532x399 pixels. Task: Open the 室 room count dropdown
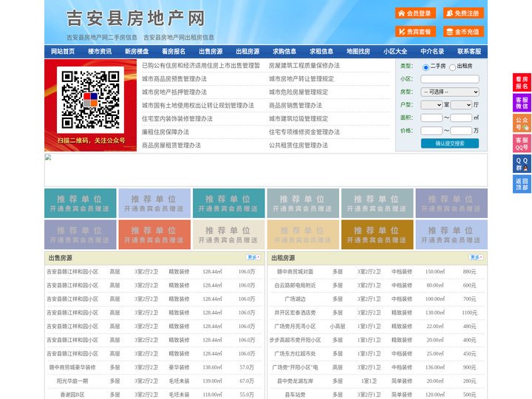pyautogui.click(x=432, y=105)
